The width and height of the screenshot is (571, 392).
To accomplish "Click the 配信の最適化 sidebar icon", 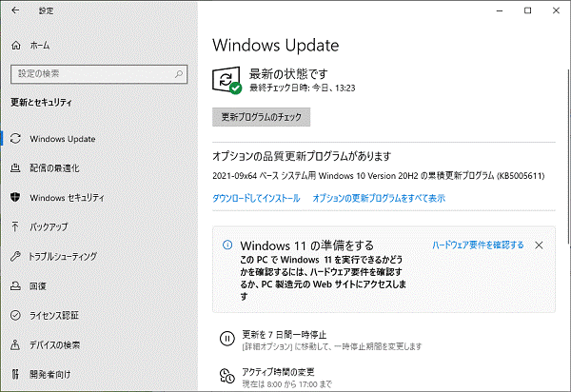I will (x=15, y=168).
